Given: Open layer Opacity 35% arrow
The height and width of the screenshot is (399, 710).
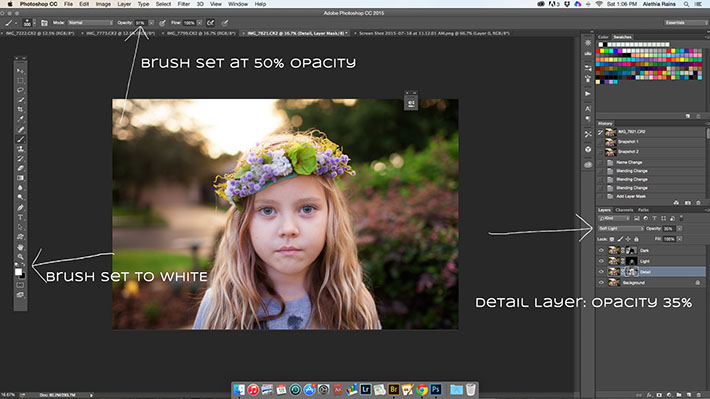Looking at the screenshot, I should [x=679, y=229].
